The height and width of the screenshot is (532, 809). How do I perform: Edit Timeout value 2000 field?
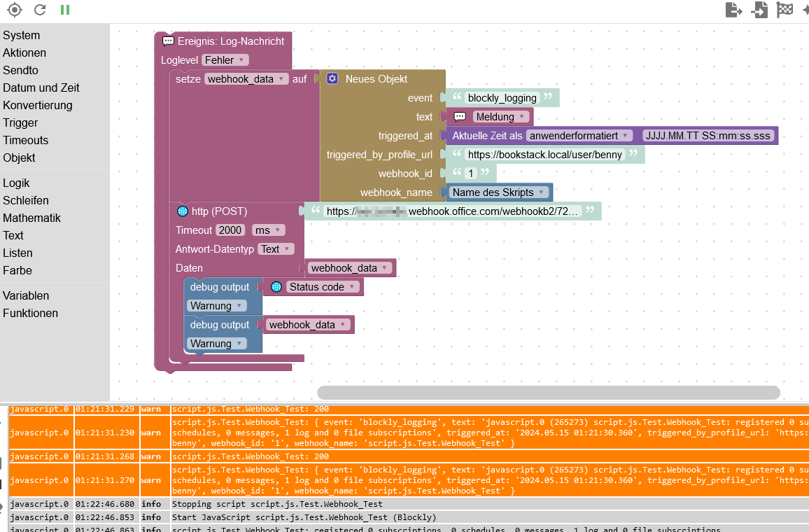point(230,230)
